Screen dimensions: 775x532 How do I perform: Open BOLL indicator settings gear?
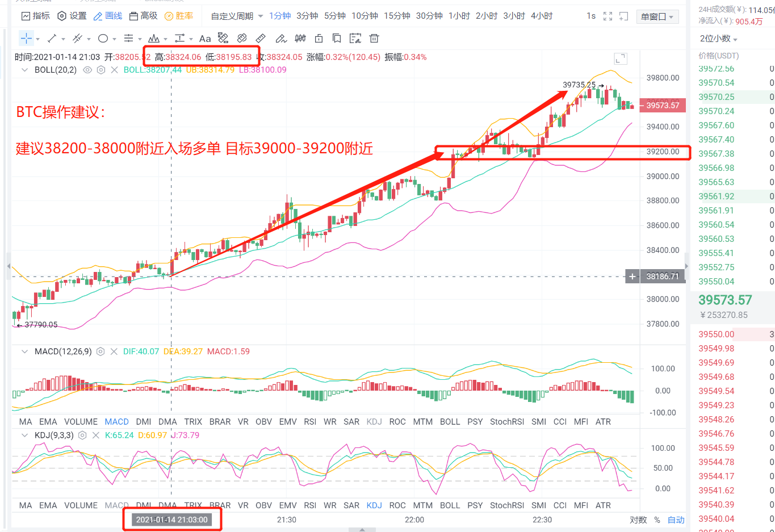point(101,70)
